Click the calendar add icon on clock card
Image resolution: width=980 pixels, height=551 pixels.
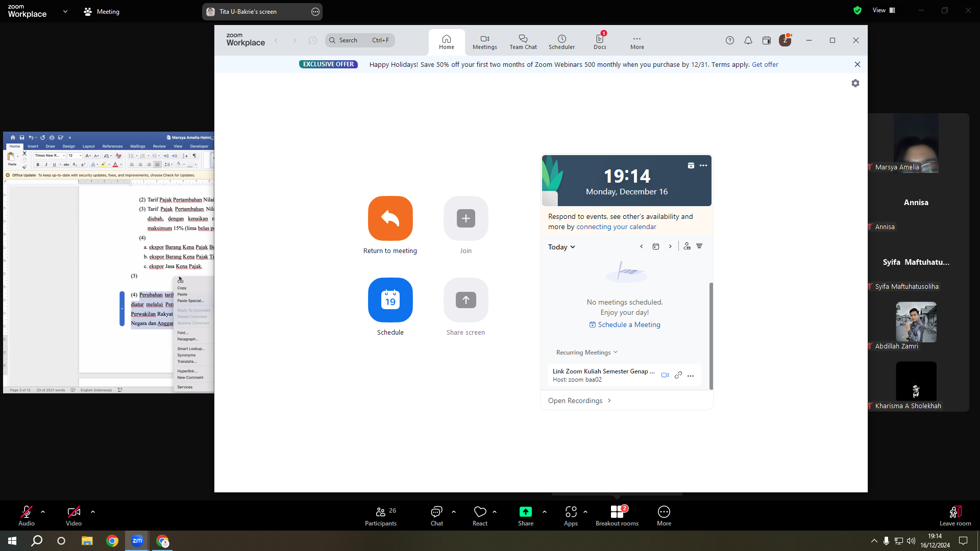tap(691, 165)
